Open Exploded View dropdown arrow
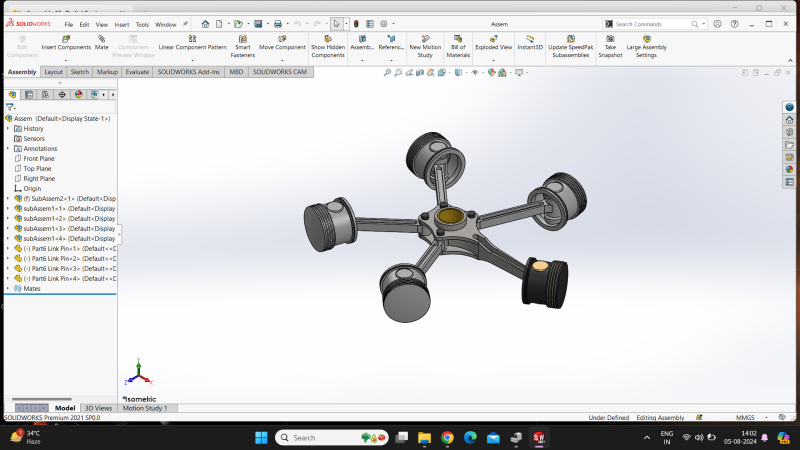The width and height of the screenshot is (800, 450). (493, 60)
